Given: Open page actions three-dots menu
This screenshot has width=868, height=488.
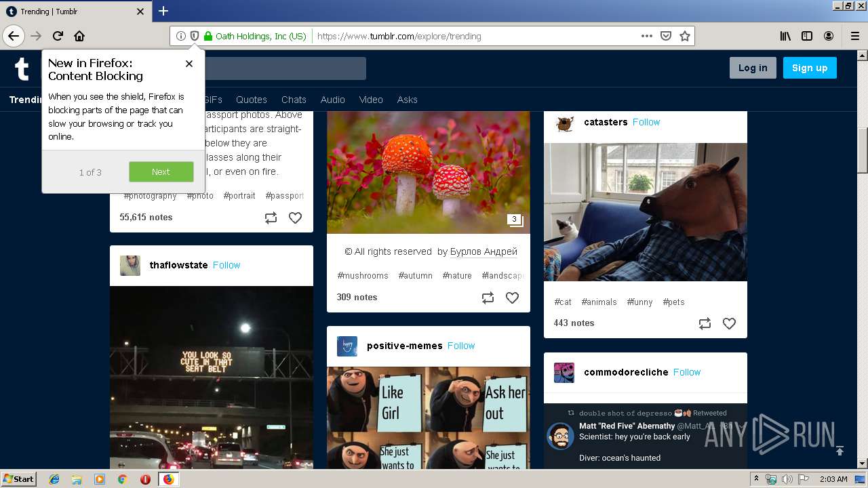Looking at the screenshot, I should coord(646,36).
